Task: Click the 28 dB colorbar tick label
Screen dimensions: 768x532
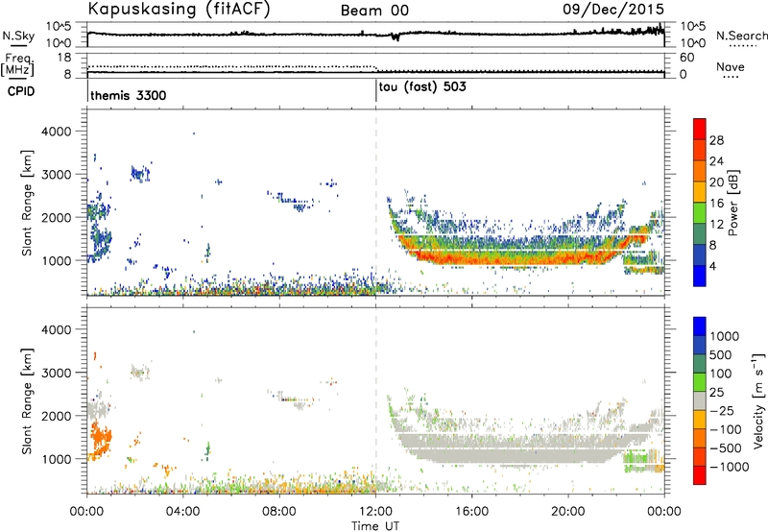Action: pyautogui.click(x=716, y=140)
